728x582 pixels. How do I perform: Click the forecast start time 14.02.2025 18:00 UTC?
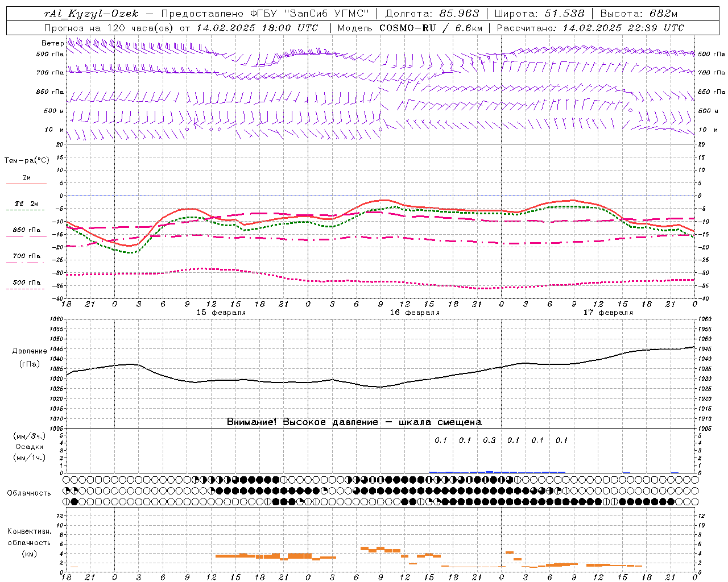[258, 28]
